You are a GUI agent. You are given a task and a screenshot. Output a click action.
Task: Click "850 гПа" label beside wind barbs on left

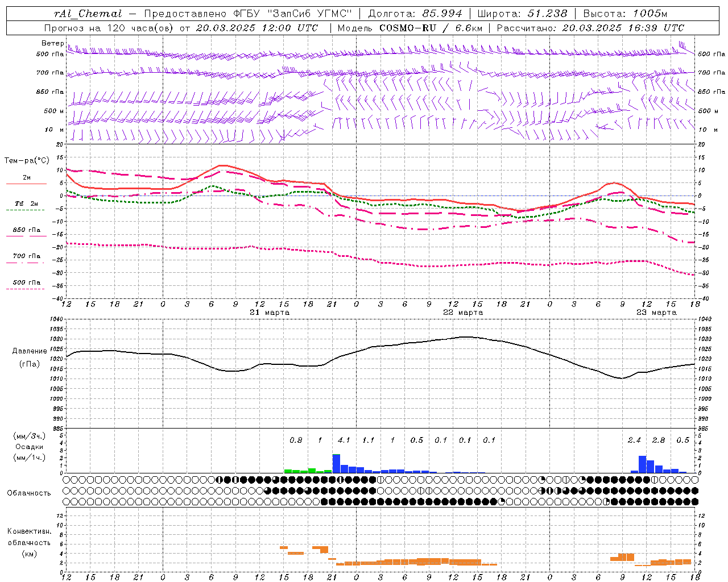tap(50, 92)
